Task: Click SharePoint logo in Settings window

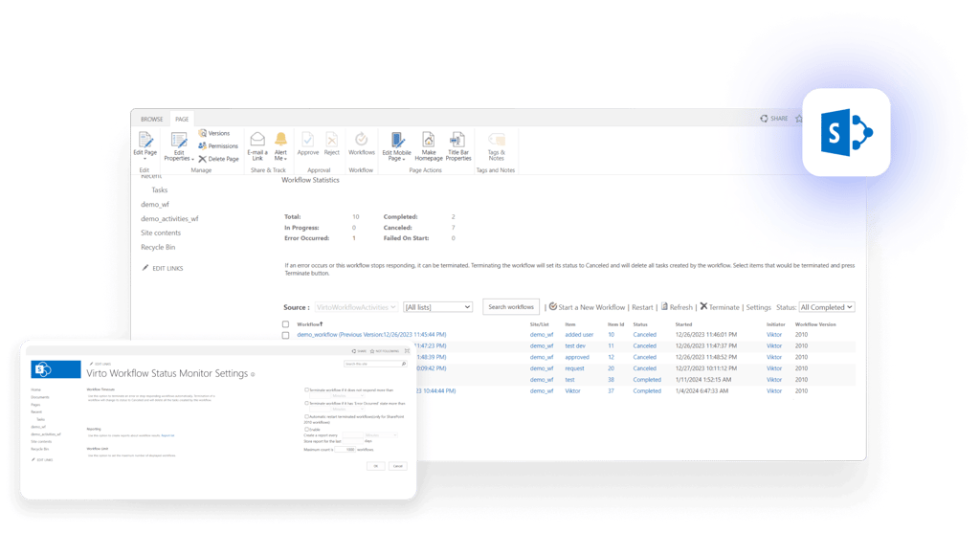Action: pos(56,369)
